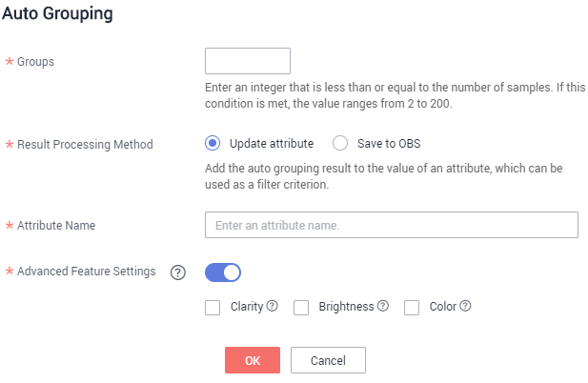Click the question mark icon after Clarity

pos(273,306)
